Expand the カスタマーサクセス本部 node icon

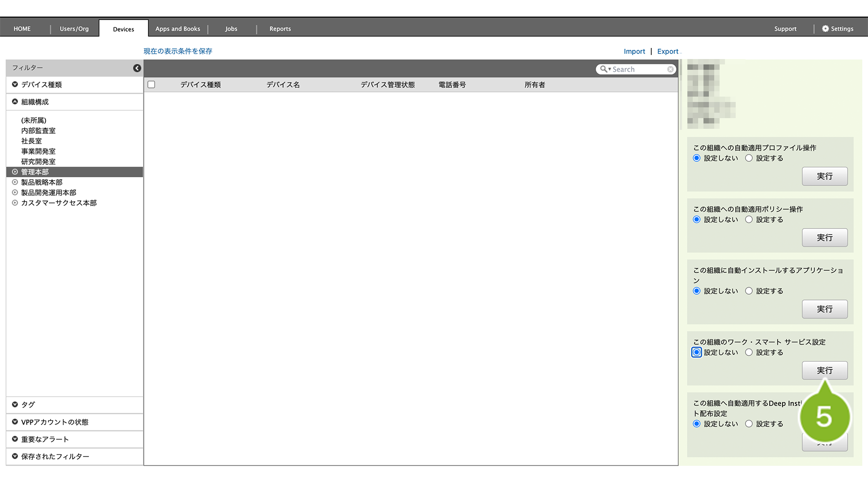click(15, 203)
